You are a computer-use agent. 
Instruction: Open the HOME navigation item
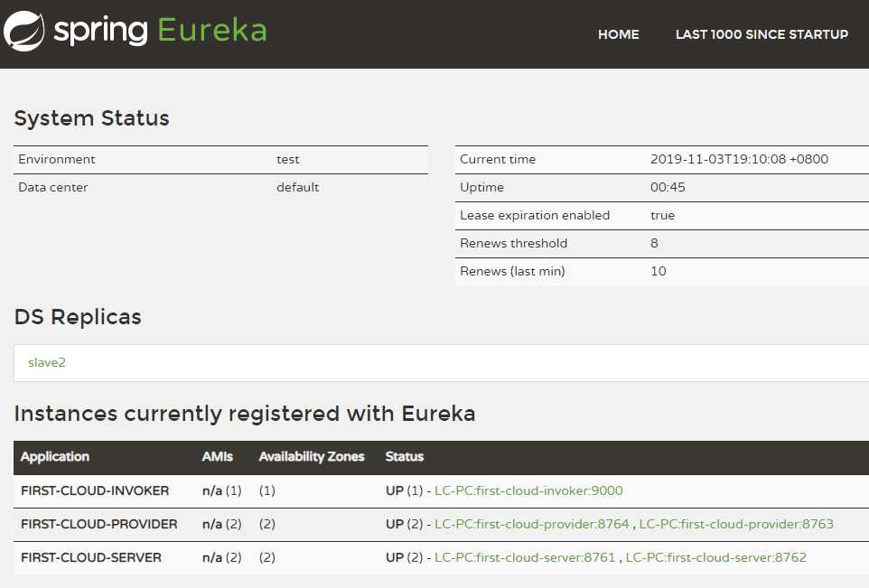pos(619,34)
